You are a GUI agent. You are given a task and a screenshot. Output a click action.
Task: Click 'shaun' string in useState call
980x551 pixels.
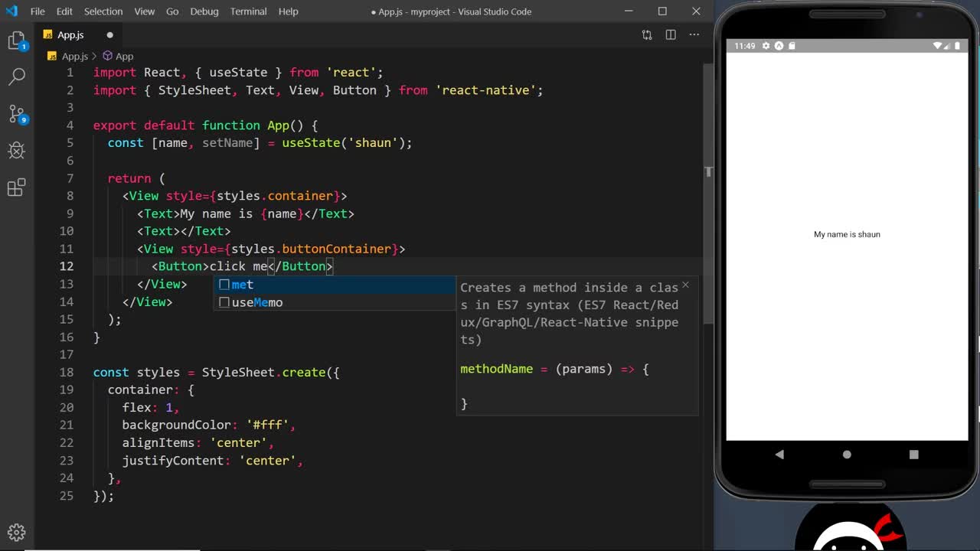pyautogui.click(x=373, y=143)
